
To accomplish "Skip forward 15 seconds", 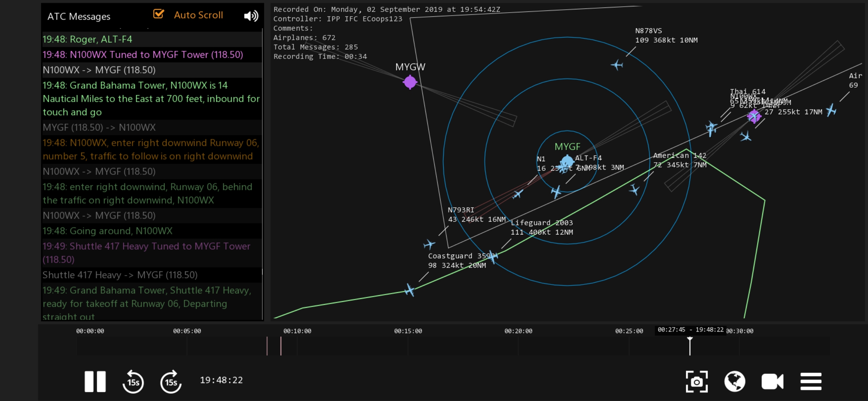I will point(171,381).
